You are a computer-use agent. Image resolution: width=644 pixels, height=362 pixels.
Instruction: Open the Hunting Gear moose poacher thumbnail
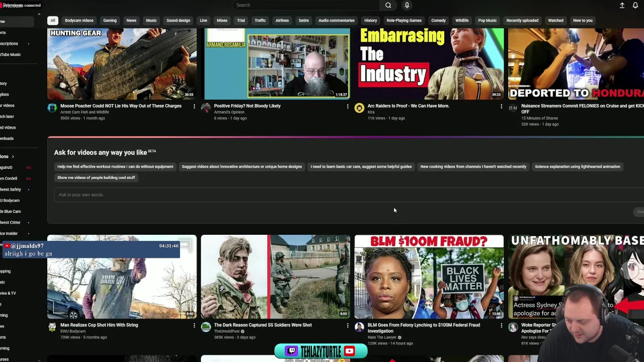tap(122, 64)
